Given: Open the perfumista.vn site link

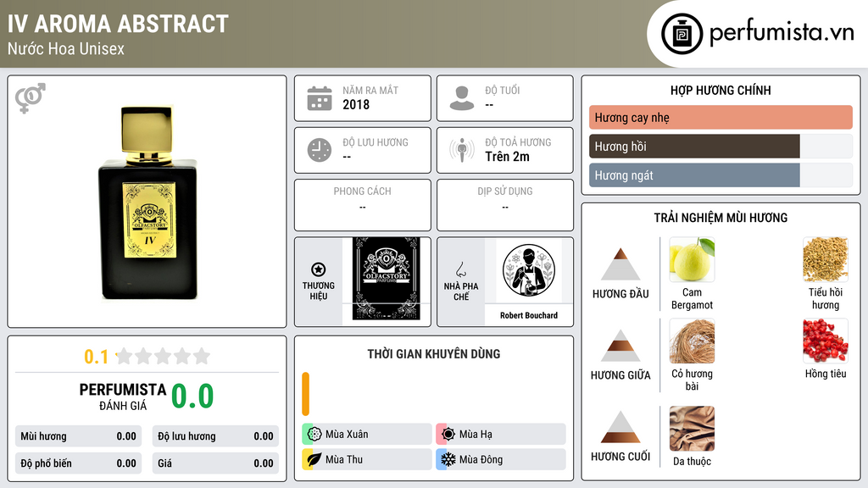Looking at the screenshot, I should click(x=781, y=33).
